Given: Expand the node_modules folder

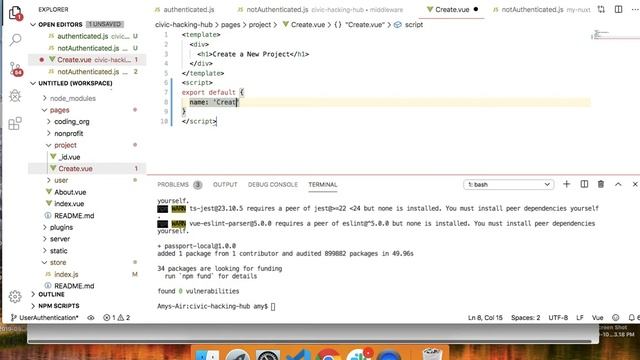Looking at the screenshot, I should tap(72, 98).
